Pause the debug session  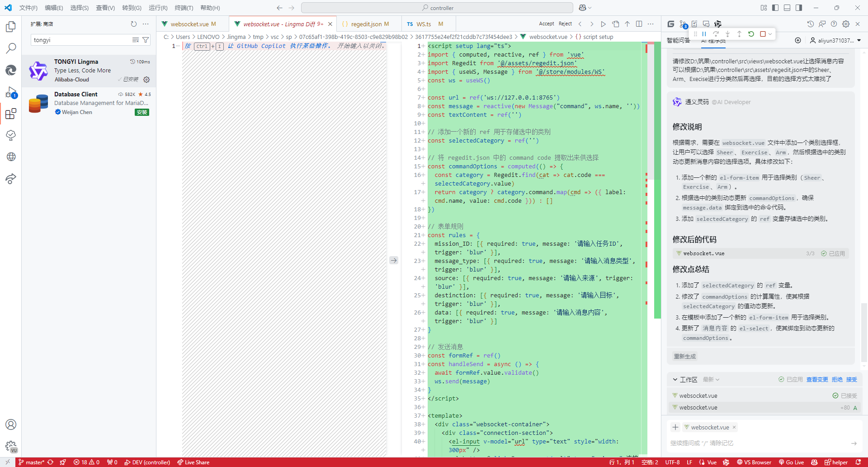[x=704, y=34]
